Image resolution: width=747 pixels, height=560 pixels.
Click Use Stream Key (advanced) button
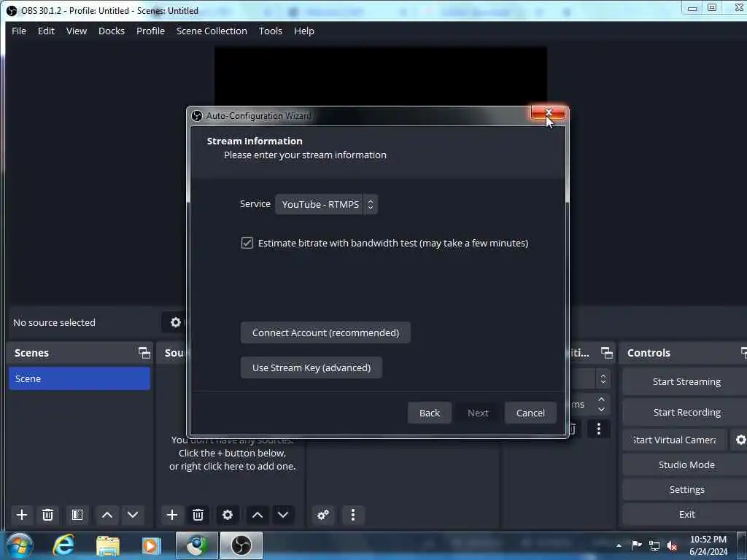tap(311, 367)
